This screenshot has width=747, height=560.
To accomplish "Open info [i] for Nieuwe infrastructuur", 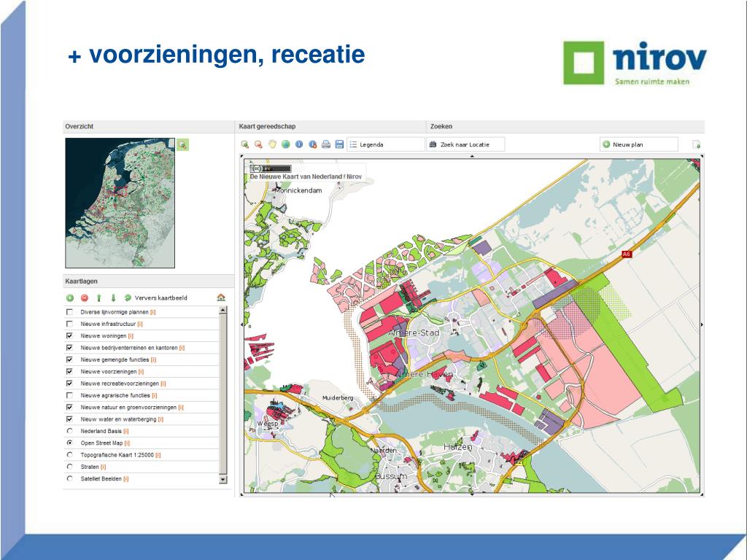I will 140,324.
